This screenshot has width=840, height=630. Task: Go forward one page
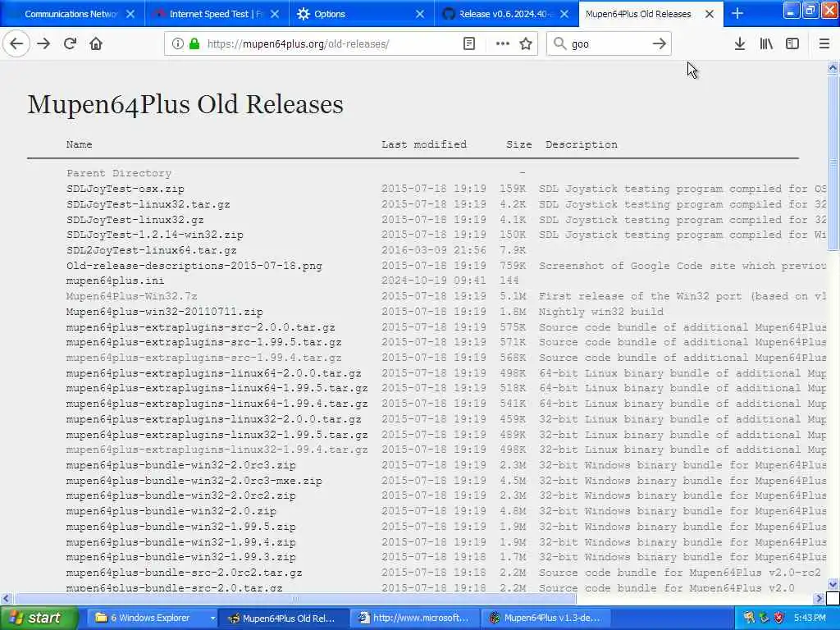coord(44,44)
